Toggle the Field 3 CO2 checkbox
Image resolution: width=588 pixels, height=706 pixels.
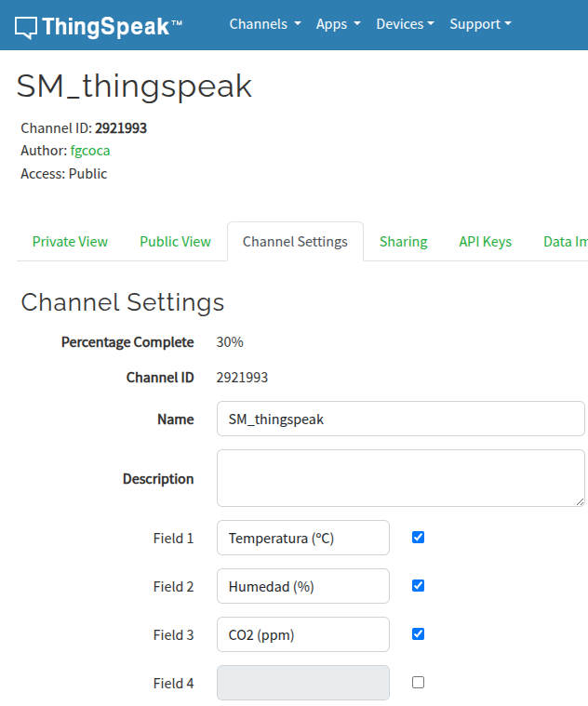418,634
